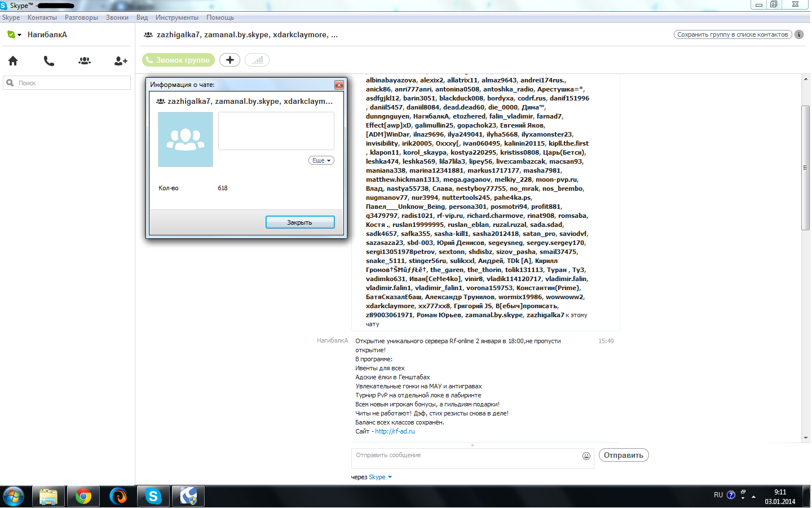Click the search field Поиск
The image size is (812, 508).
pyautogui.click(x=67, y=83)
